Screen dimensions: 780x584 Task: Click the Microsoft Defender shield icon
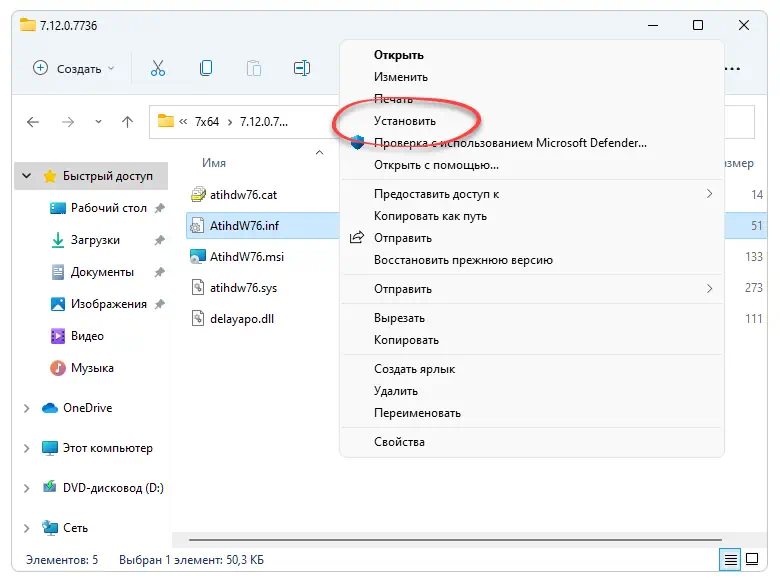click(358, 143)
